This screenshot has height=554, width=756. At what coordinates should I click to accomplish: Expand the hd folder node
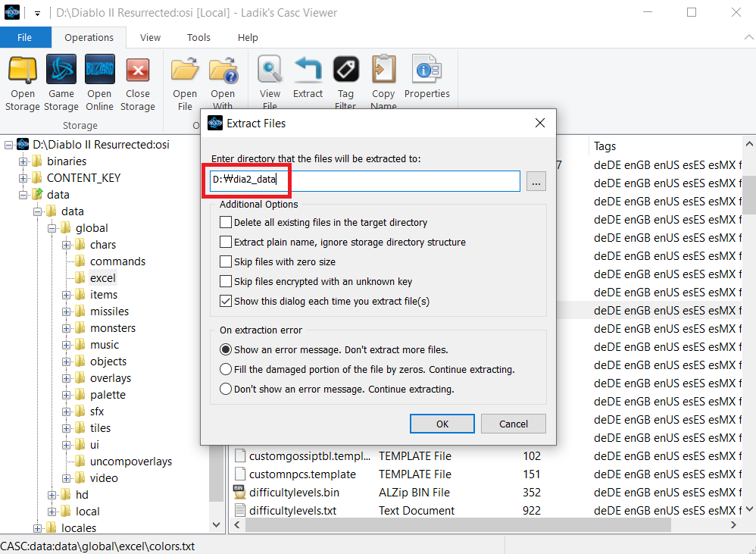tap(52, 495)
